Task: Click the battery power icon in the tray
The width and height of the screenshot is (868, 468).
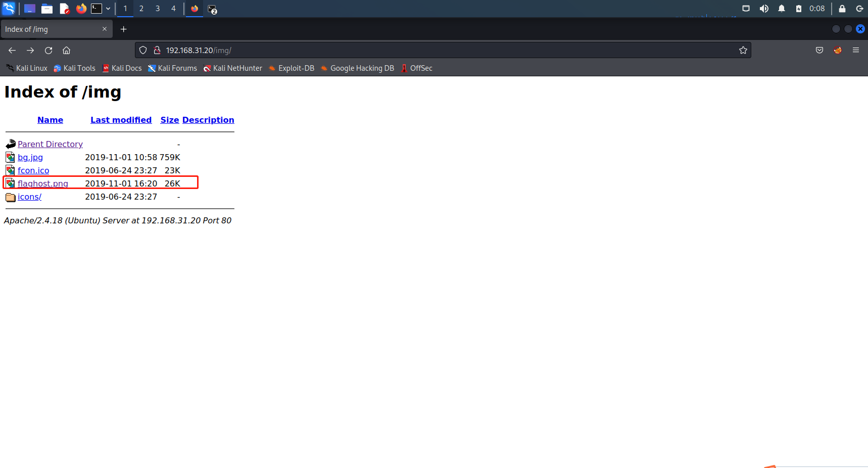Action: pyautogui.click(x=799, y=9)
